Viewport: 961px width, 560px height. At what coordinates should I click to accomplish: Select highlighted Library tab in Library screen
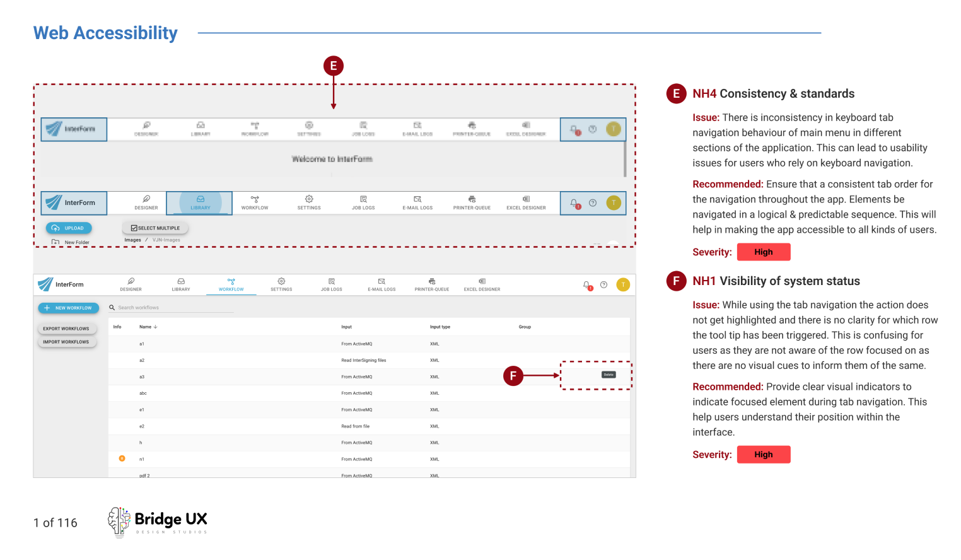click(x=200, y=202)
